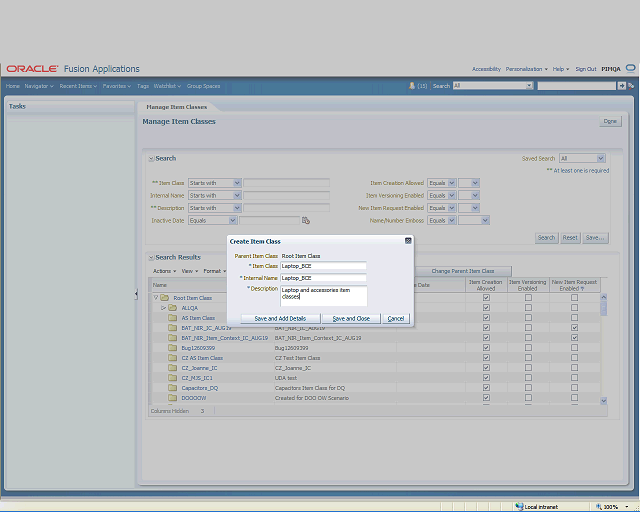
Task: Click the global search go icon
Action: (621, 86)
